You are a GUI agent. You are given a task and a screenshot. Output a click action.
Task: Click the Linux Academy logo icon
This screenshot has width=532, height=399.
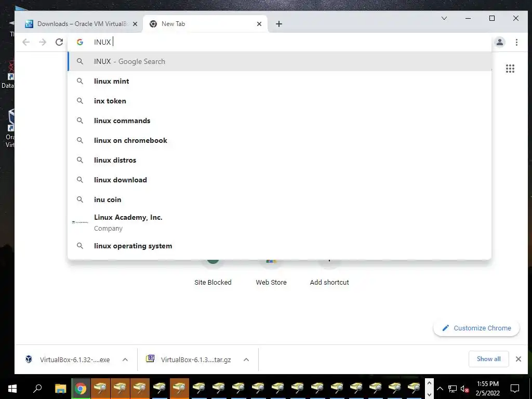(80, 222)
